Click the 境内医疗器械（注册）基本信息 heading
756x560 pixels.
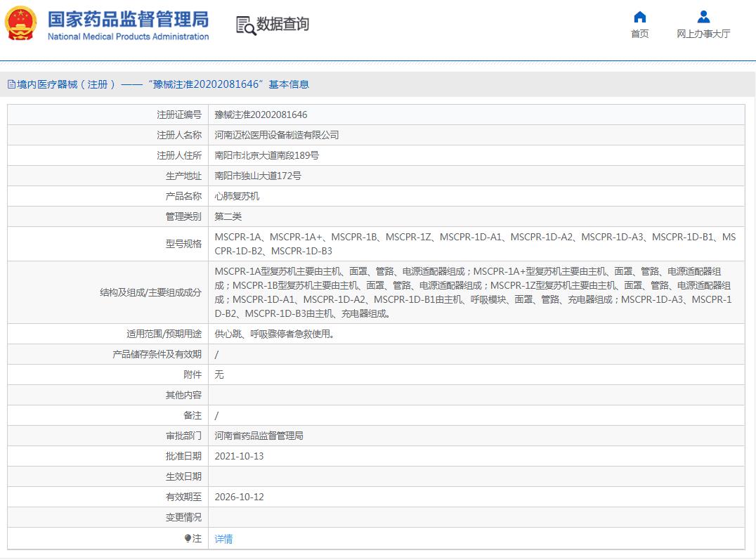158,84
